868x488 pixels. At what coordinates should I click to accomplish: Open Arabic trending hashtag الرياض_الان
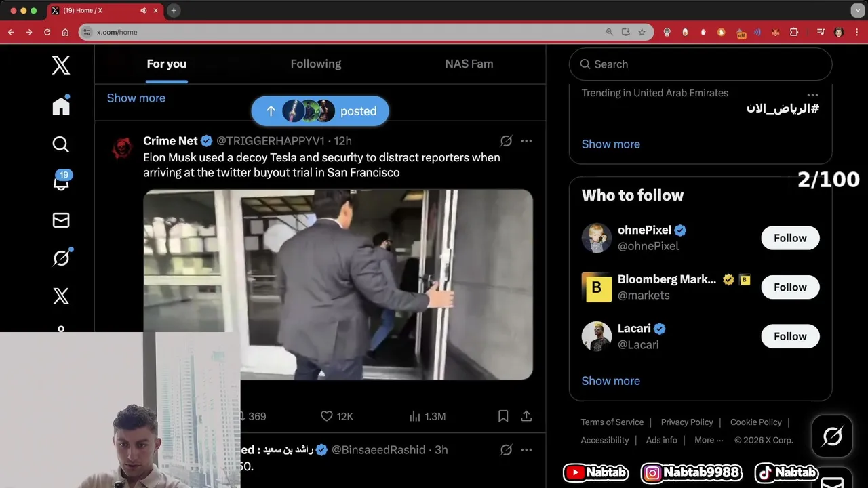[x=783, y=108]
